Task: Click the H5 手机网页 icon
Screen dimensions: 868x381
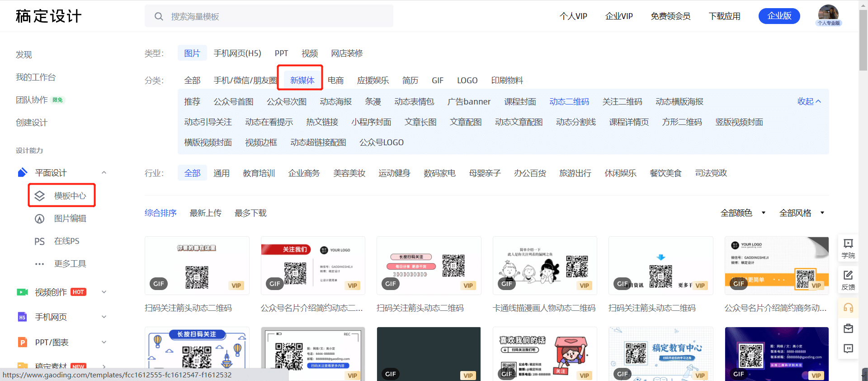Action: 22,317
